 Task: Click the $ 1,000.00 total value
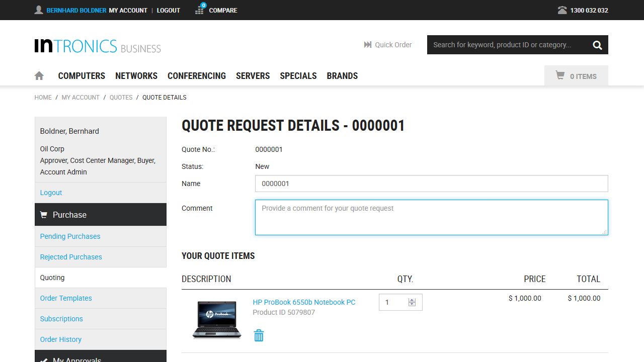[584, 298]
